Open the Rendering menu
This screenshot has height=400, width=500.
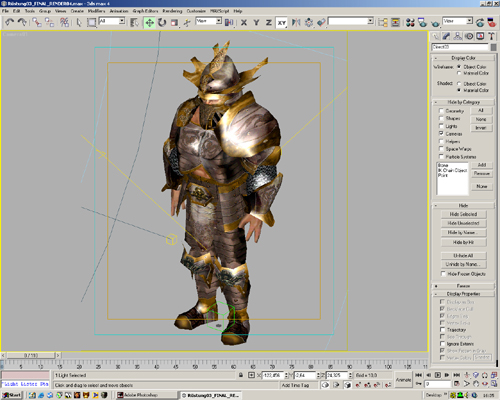[172, 11]
